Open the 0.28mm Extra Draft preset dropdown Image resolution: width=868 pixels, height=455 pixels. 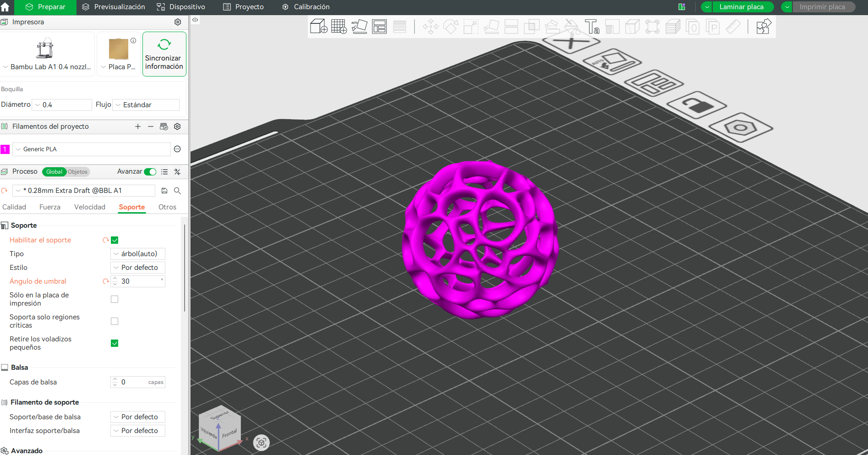tap(84, 191)
